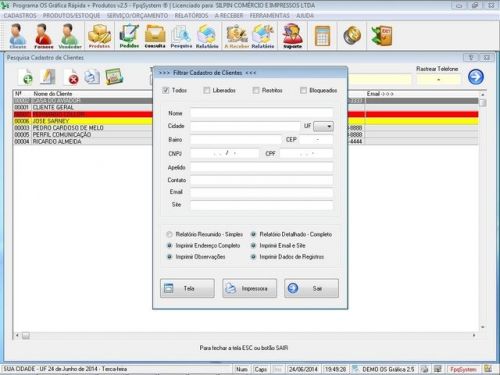
Task: Toggle Imprimir Email e Site option
Action: pos(253,246)
